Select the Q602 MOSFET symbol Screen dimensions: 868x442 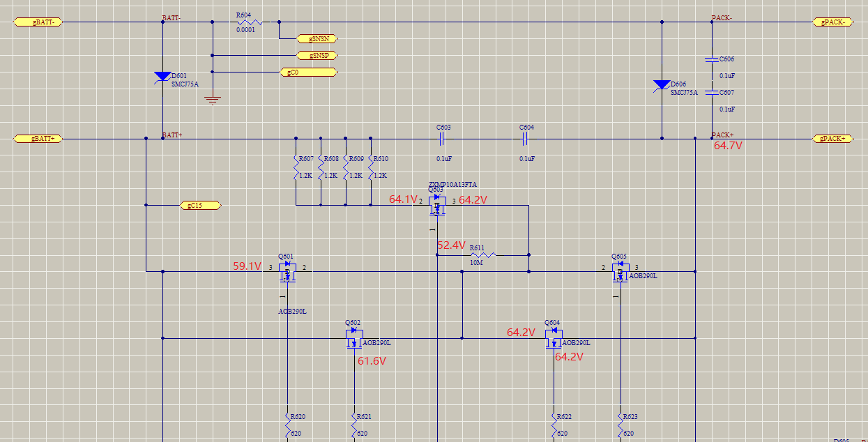tap(354, 337)
